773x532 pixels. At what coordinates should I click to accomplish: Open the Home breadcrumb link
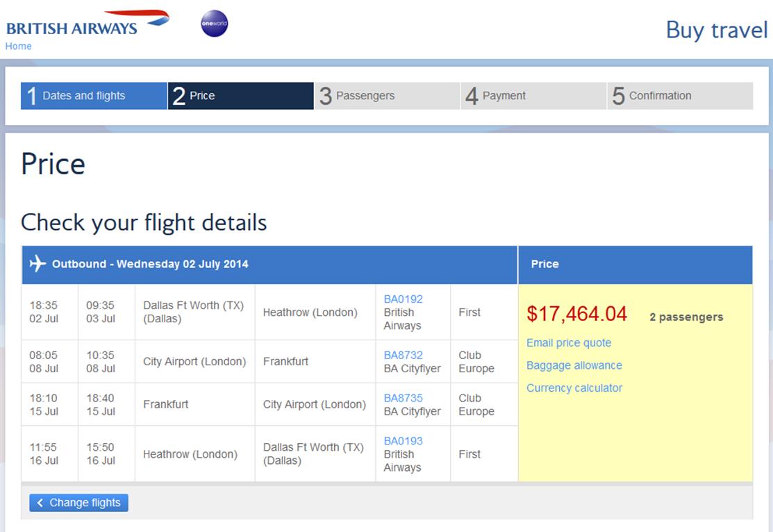point(18,46)
